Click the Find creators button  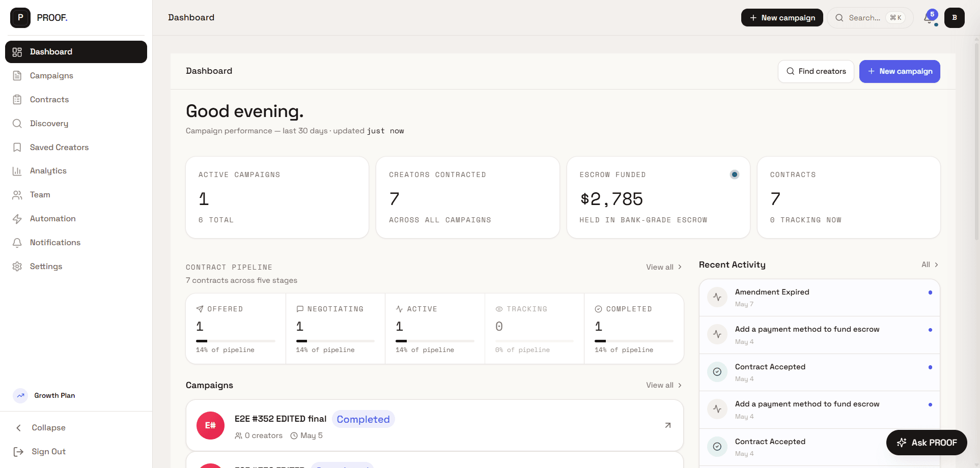(816, 71)
